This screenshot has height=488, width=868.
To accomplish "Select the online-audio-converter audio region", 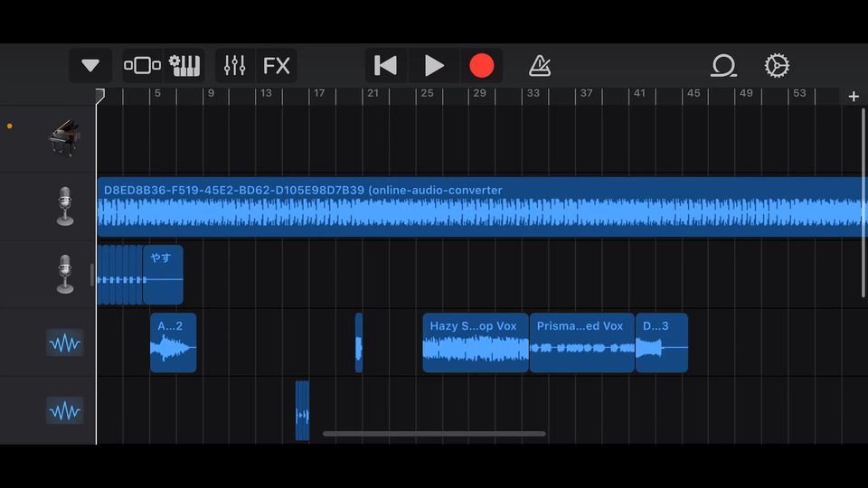I will pos(480,207).
